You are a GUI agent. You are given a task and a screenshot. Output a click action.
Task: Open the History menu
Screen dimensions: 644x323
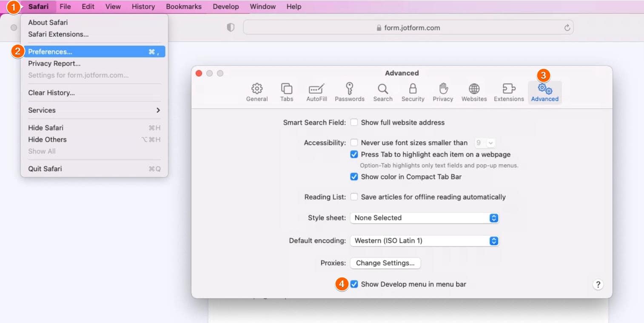coord(143,6)
